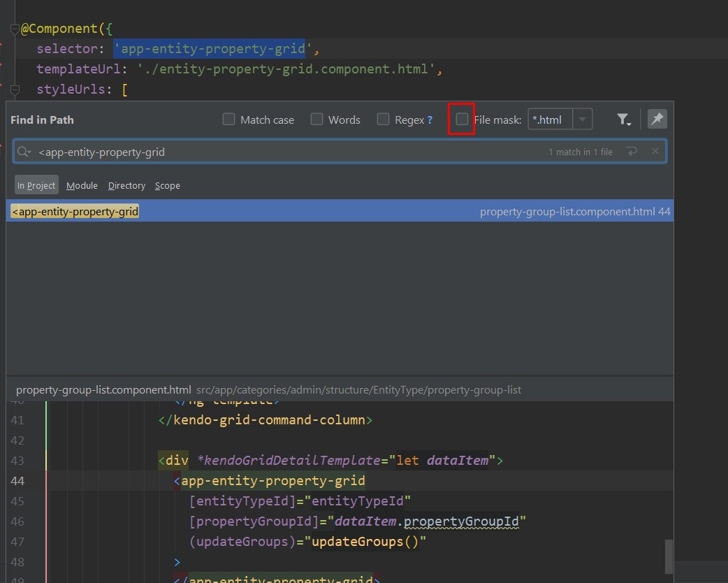
Task: Click the search text input field
Action: (288, 152)
